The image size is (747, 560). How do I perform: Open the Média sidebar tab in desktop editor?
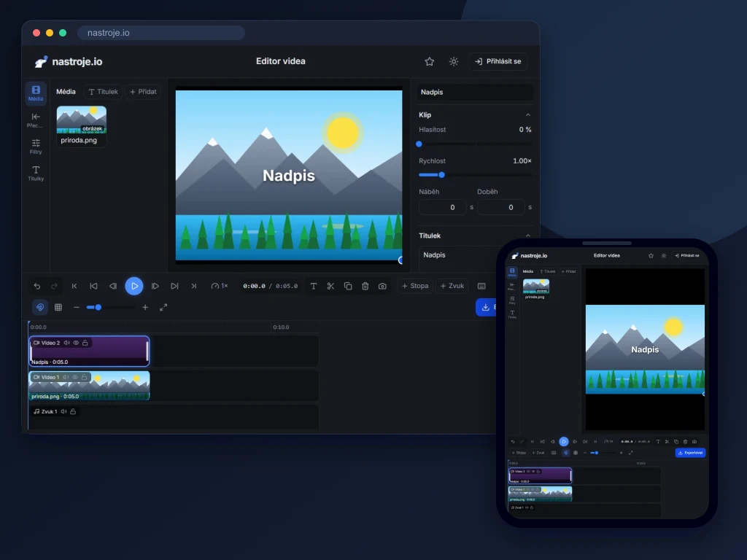(x=36, y=93)
